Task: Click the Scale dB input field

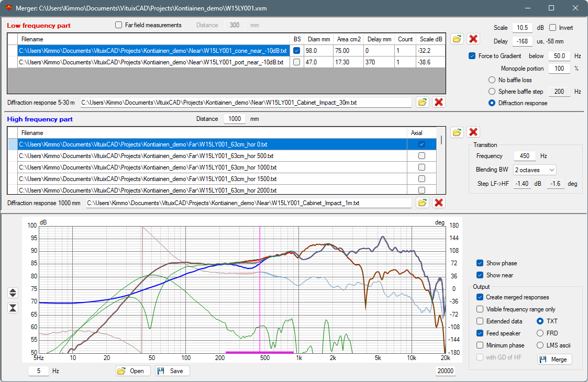Action: 523,28
